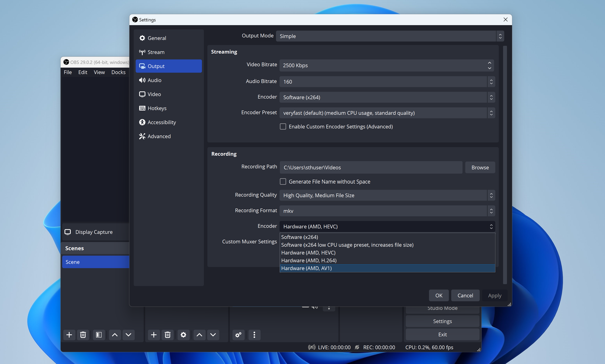
Task: Enable Custom Encoder Settings checkbox
Action: coord(283,127)
